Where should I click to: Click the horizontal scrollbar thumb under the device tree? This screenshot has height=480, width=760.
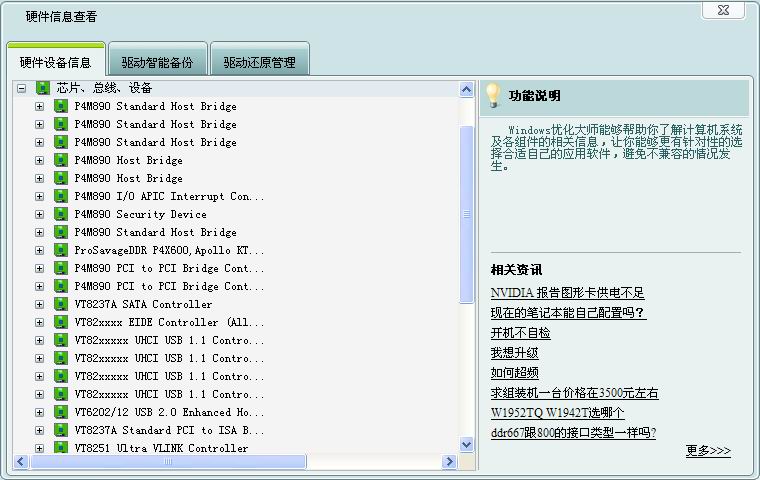click(x=168, y=462)
